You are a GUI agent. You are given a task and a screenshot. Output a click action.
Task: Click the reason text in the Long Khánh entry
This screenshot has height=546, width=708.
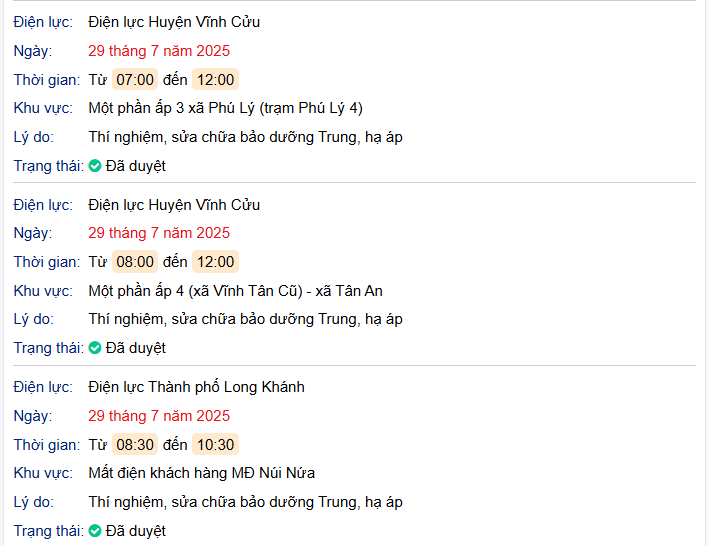click(245, 502)
